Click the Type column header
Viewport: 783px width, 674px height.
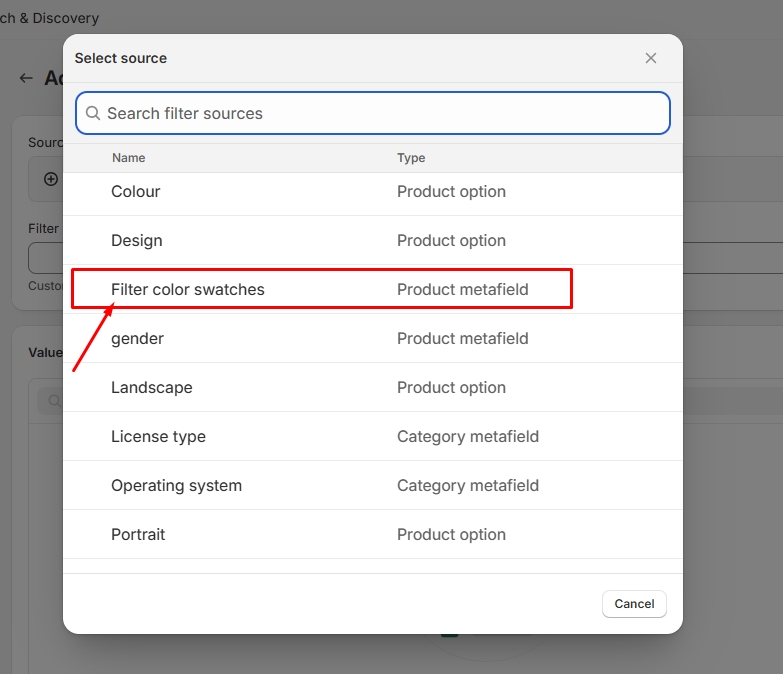click(411, 158)
